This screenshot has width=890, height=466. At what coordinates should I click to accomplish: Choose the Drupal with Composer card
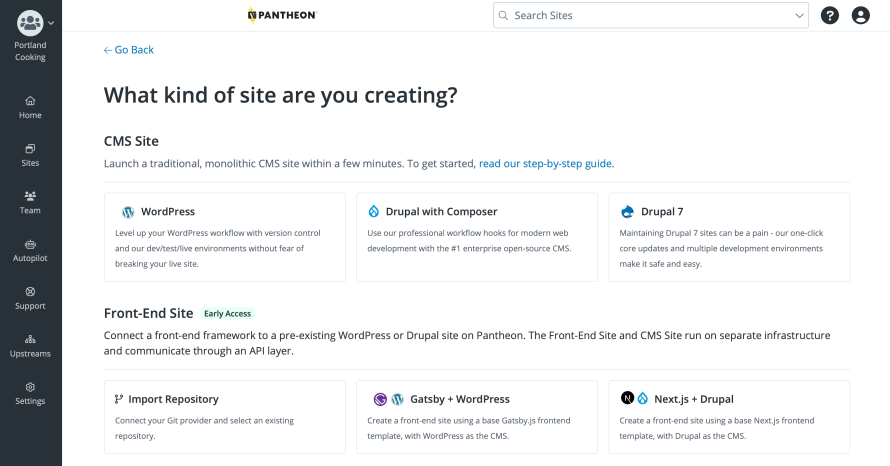tap(477, 237)
